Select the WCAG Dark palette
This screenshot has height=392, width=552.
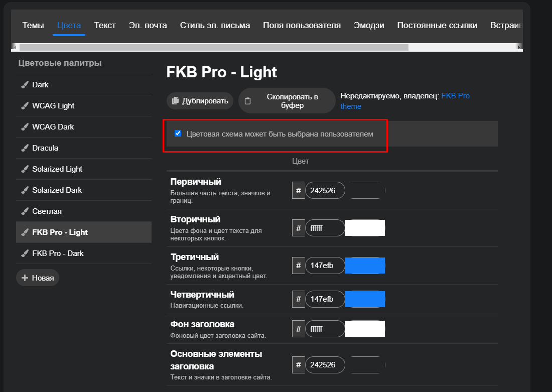click(53, 127)
